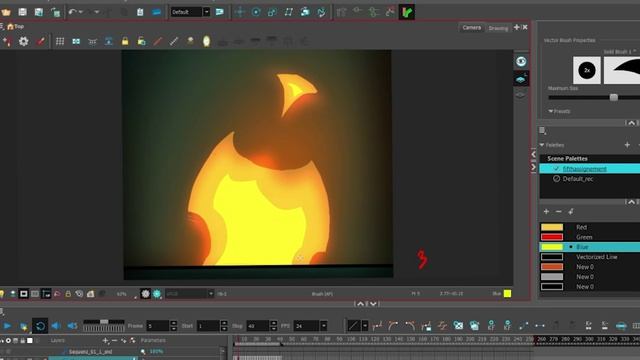Switch to the Drawing tab
Viewport: 640px width, 360px height.
point(498,28)
